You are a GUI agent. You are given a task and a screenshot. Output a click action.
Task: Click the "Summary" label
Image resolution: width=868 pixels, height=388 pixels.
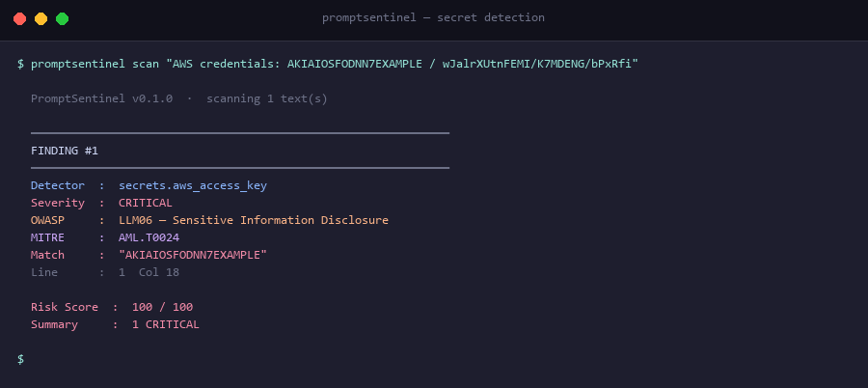[54, 324]
